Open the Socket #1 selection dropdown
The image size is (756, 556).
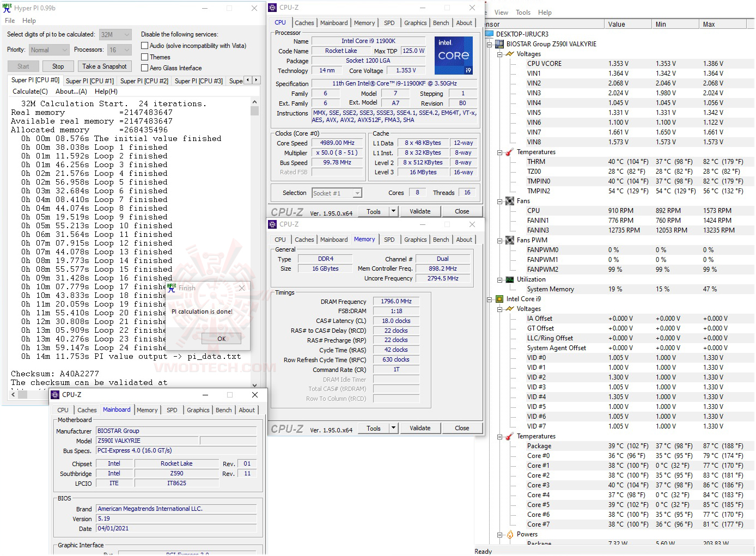coord(337,193)
